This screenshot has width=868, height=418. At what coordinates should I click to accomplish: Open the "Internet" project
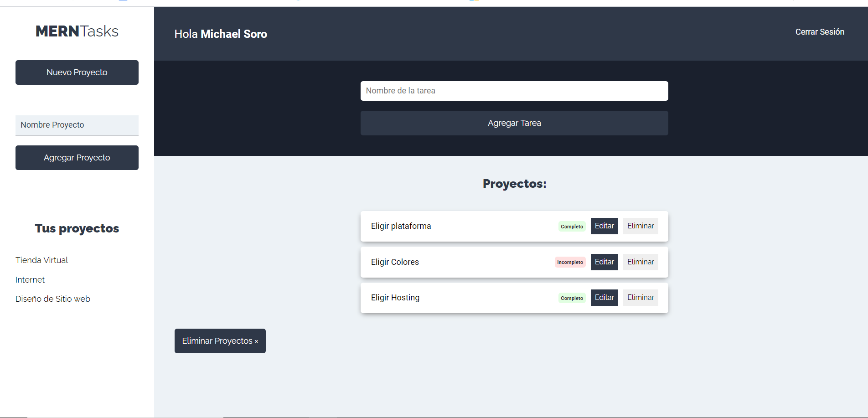[30, 279]
